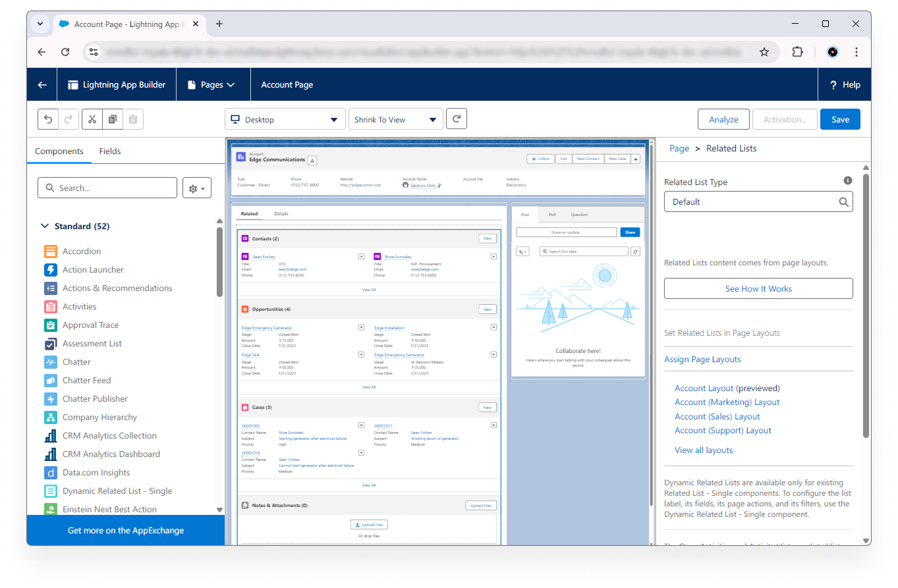Select the Action Launcher component icon

click(x=51, y=269)
